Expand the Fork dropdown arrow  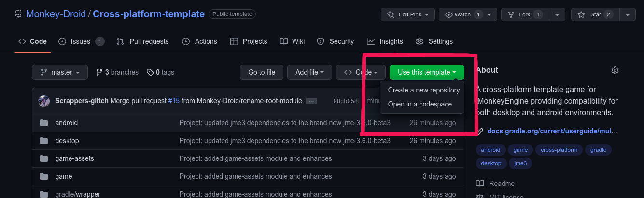[557, 14]
